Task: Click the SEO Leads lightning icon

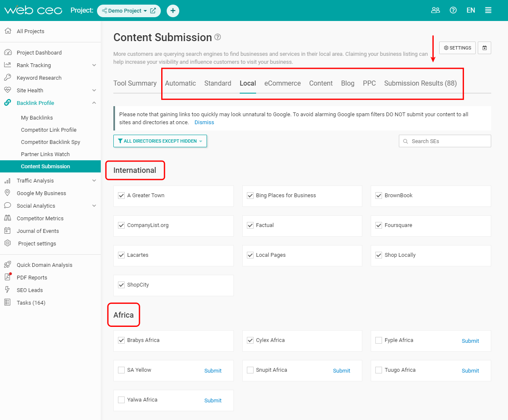Action: 8,290
